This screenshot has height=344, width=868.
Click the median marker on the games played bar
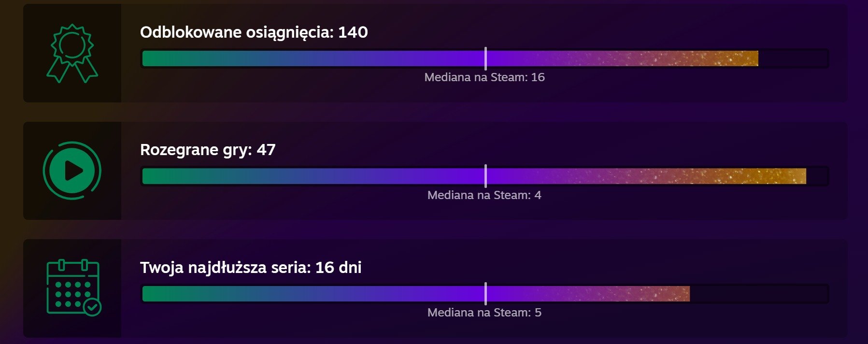pyautogui.click(x=485, y=176)
